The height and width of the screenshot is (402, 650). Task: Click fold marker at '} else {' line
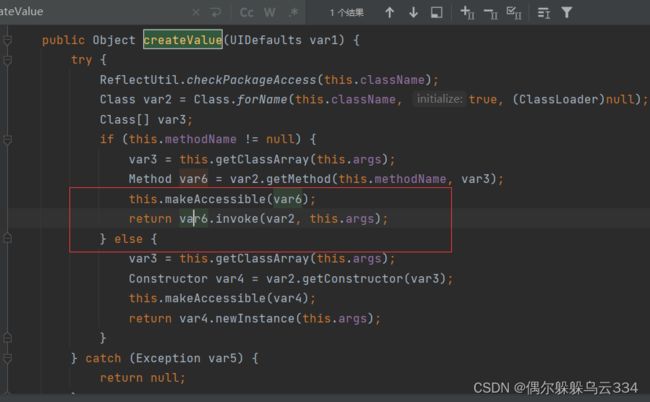point(7,238)
